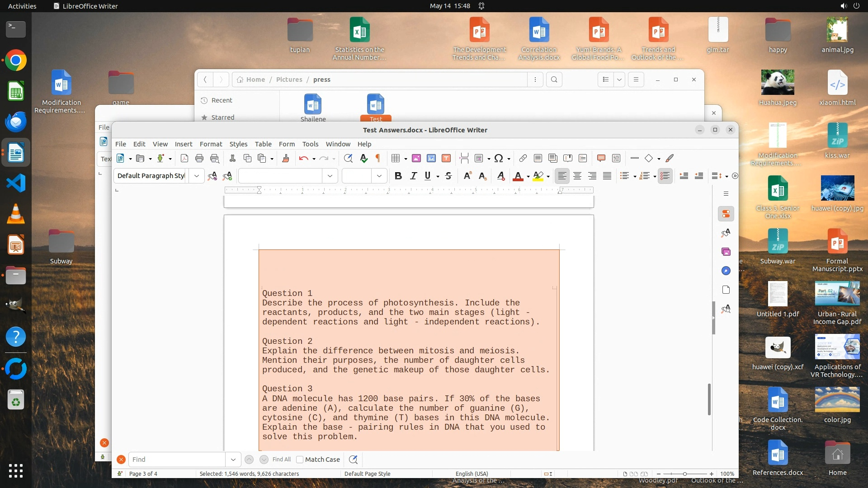Open the Tools menu
The height and width of the screenshot is (488, 868).
pos(310,144)
